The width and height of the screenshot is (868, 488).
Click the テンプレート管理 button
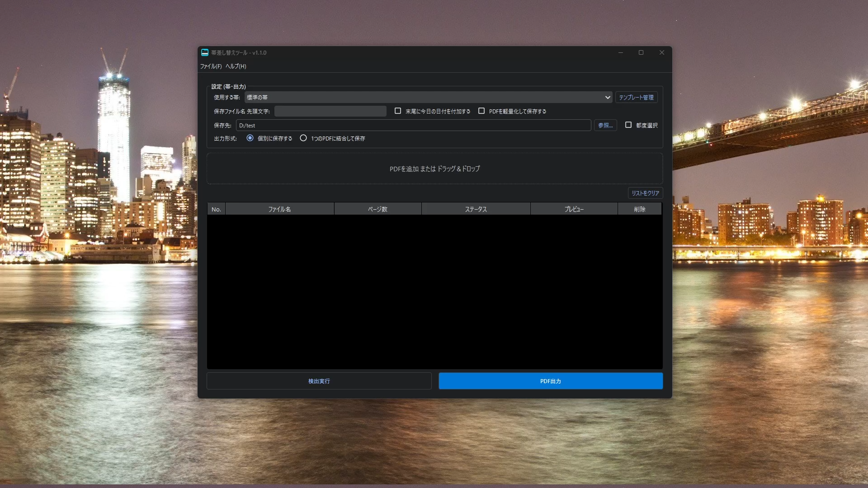[636, 97]
